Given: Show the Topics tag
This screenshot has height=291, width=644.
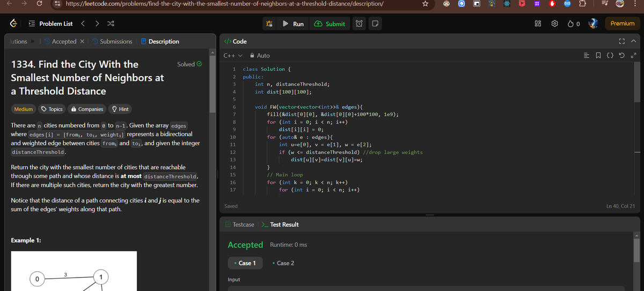Looking at the screenshot, I should coord(52,109).
